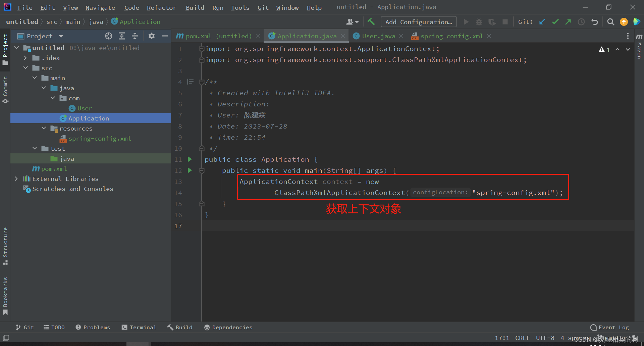644x346 pixels.
Task: Go to next highlighted error arrow
Action: click(x=628, y=49)
